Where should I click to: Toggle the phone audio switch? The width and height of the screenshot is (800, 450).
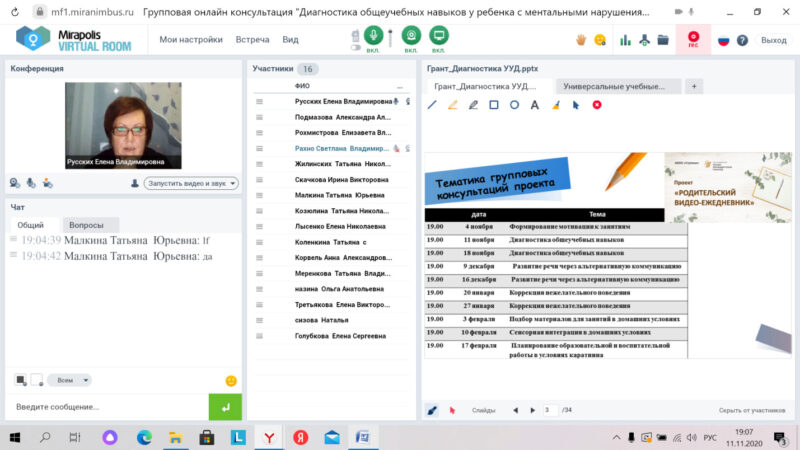[x=356, y=47]
